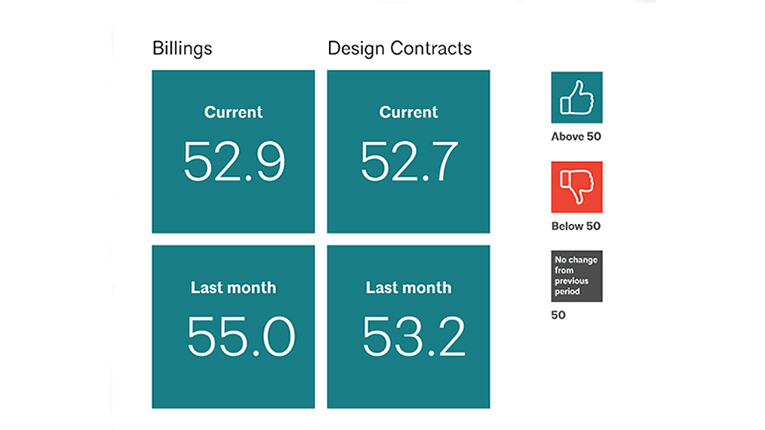The height and width of the screenshot is (430, 765).
Task: Select the 'Current' label above 52.9
Action: click(233, 112)
